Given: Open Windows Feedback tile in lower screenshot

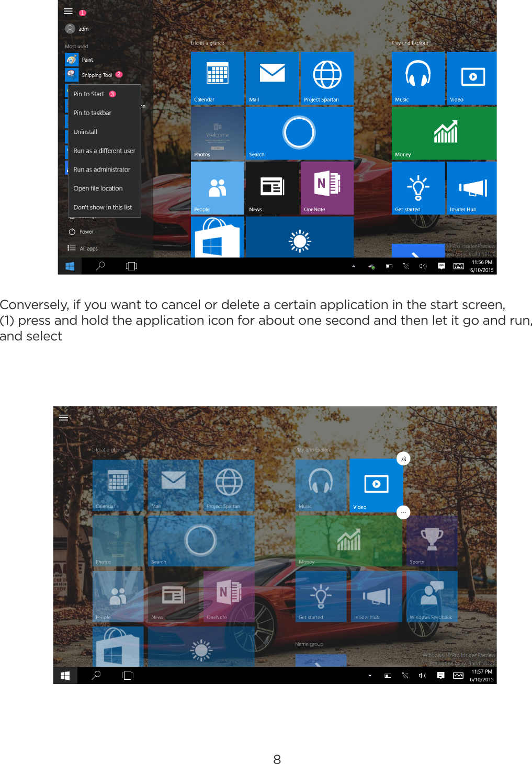Looking at the screenshot, I should pos(432,596).
